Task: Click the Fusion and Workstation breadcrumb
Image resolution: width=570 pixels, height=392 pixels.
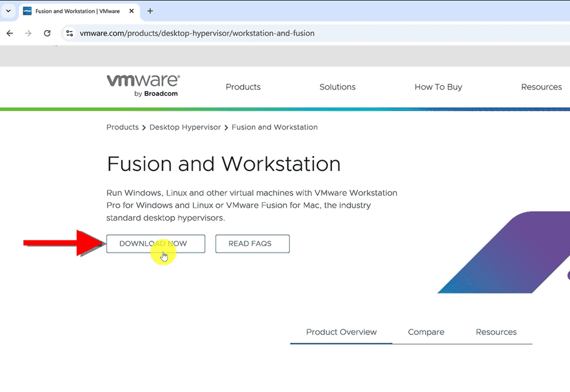Action: pos(275,127)
